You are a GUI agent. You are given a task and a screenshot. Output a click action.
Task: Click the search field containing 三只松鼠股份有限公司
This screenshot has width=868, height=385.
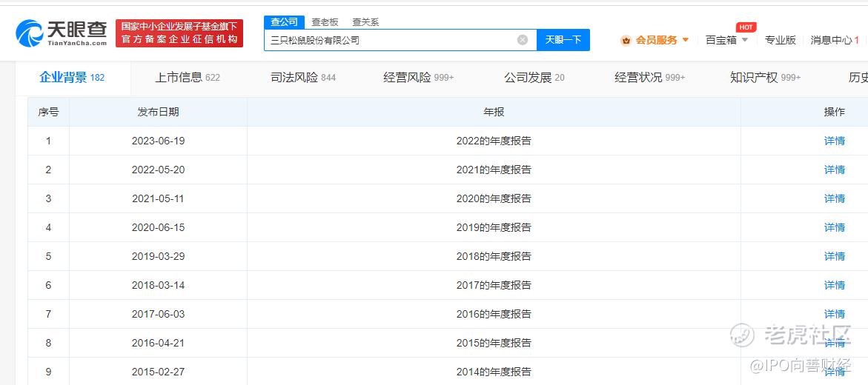(400, 40)
